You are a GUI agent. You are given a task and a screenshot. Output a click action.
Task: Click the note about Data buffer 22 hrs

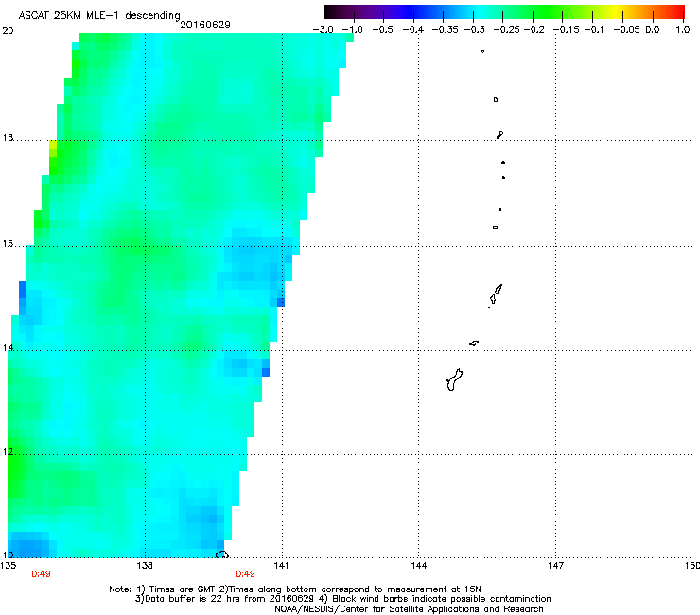click(342, 599)
